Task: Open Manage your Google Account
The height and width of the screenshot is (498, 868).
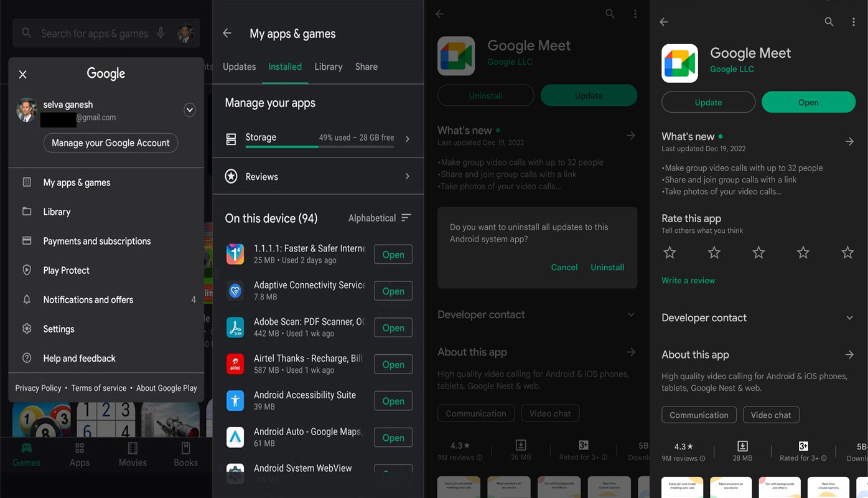Action: pyautogui.click(x=111, y=143)
